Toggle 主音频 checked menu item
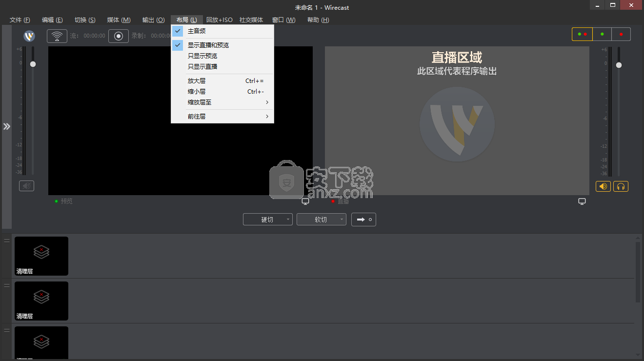This screenshot has width=644, height=361. tap(222, 31)
